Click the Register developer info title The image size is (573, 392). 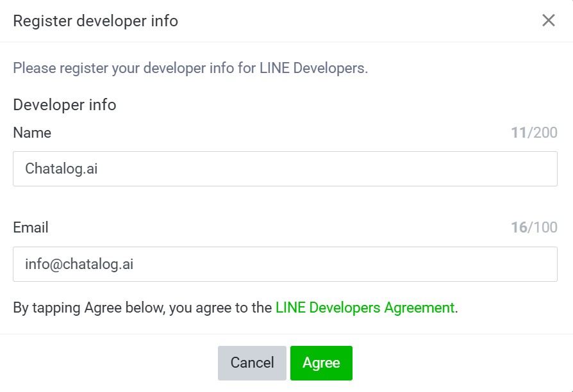click(x=95, y=20)
